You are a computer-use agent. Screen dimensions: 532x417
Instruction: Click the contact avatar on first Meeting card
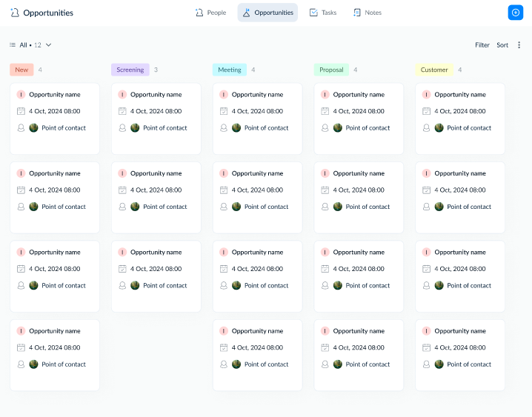pyautogui.click(x=236, y=127)
